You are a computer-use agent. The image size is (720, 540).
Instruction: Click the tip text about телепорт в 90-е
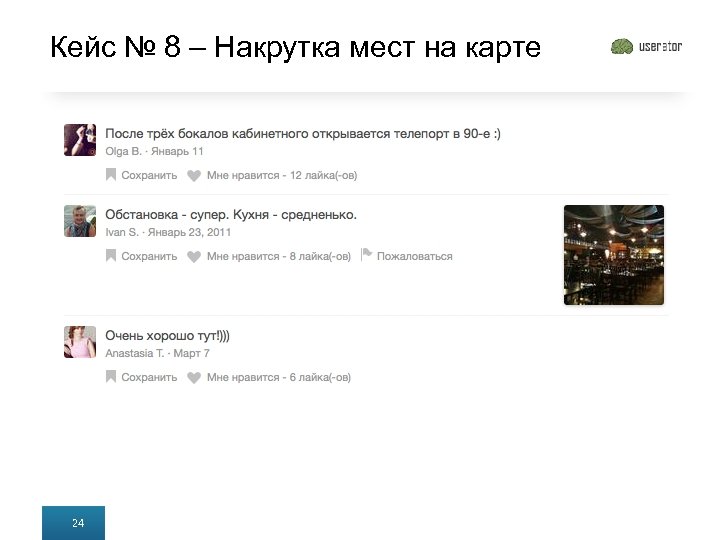303,134
